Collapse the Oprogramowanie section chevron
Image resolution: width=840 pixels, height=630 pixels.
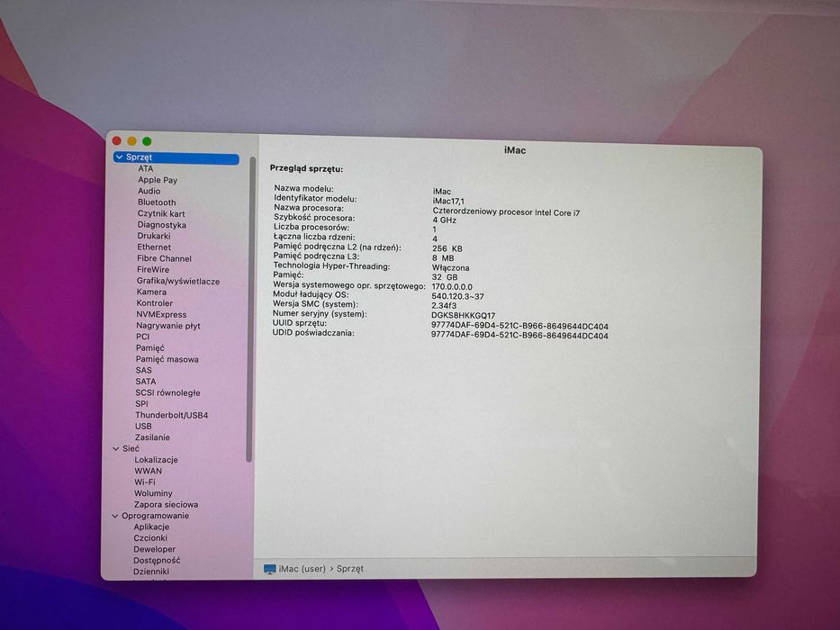pos(114,516)
